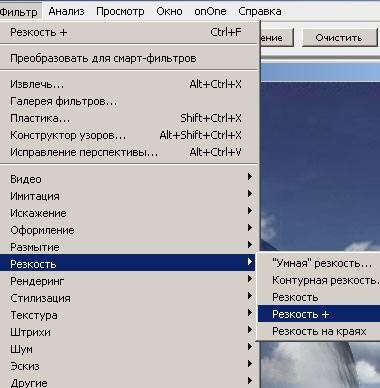Open the Анализ menu
This screenshot has width=380, height=388.
click(x=66, y=12)
